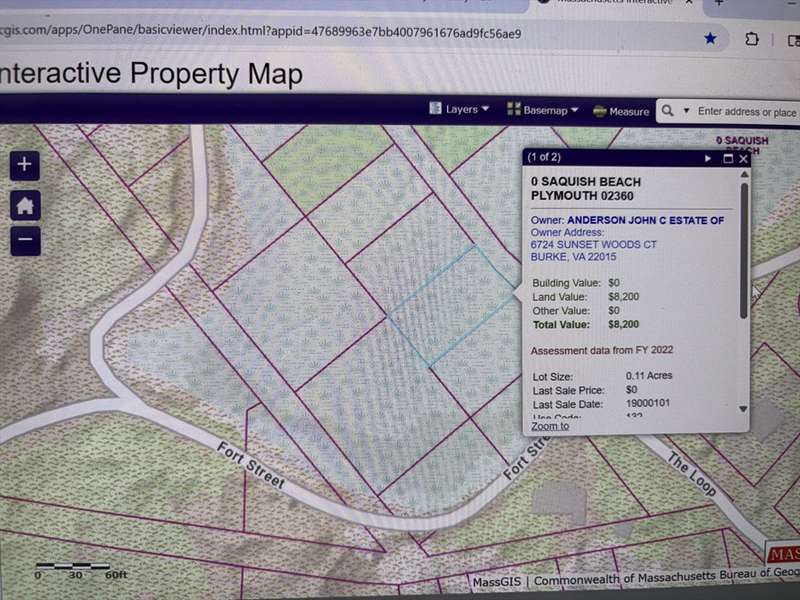
Task: Open the search source dropdown arrow
Action: pyautogui.click(x=687, y=112)
